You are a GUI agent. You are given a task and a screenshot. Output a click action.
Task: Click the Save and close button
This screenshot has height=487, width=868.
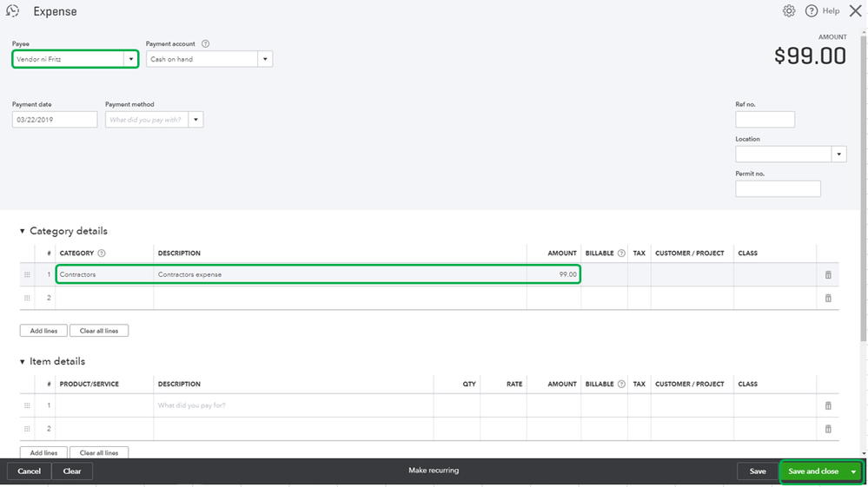point(813,471)
